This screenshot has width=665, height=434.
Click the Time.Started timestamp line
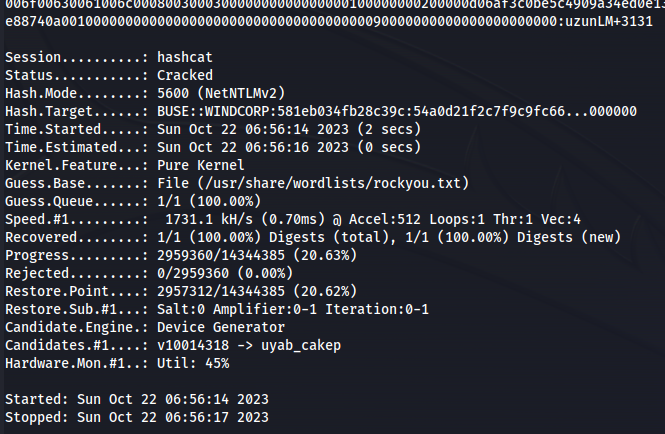click(213, 129)
